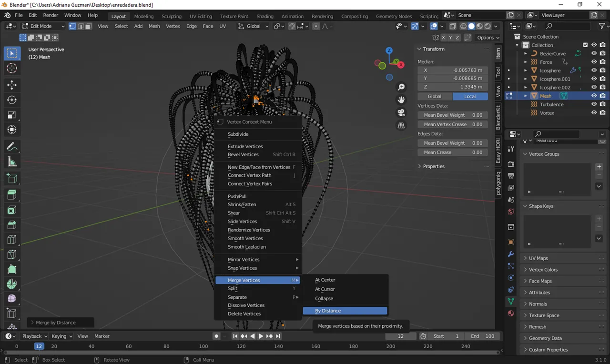Switch to edge select mode

[x=81, y=26]
